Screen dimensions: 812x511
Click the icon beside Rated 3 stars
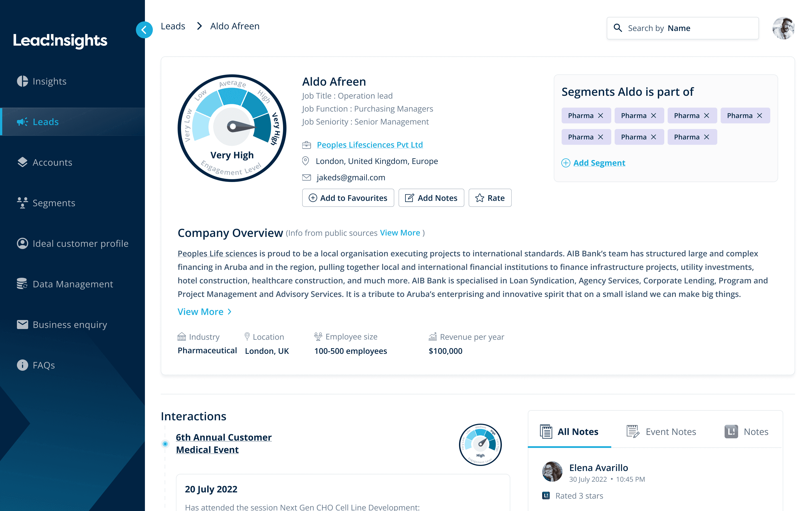click(546, 496)
